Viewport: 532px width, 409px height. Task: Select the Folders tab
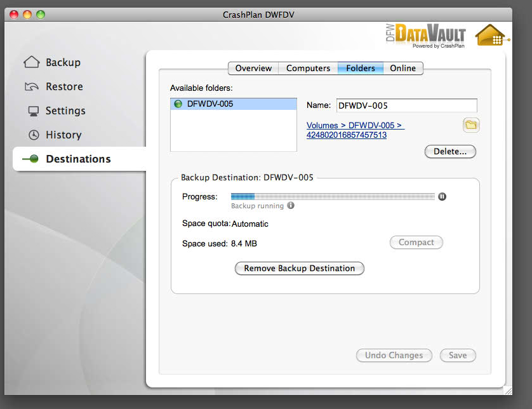click(361, 68)
